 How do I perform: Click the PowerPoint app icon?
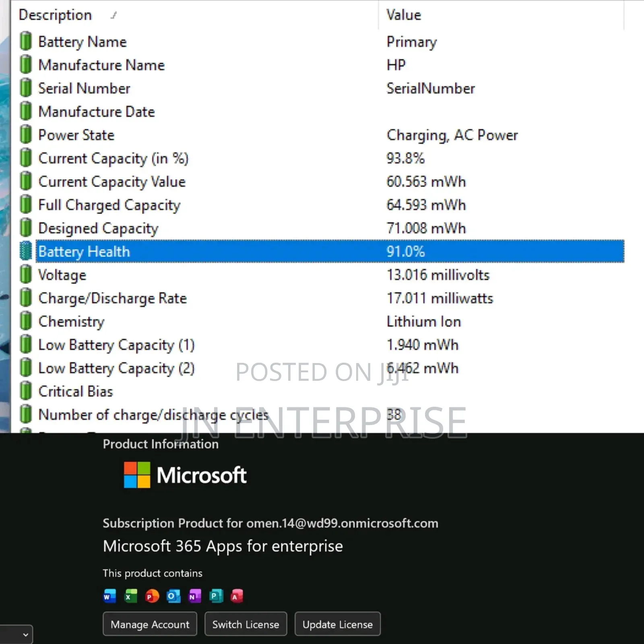152,596
